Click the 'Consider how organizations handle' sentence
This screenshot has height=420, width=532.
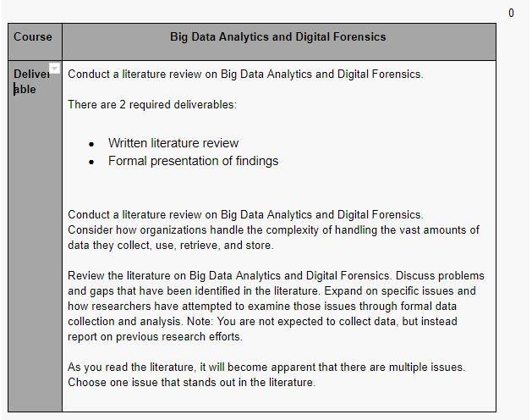coord(273,230)
